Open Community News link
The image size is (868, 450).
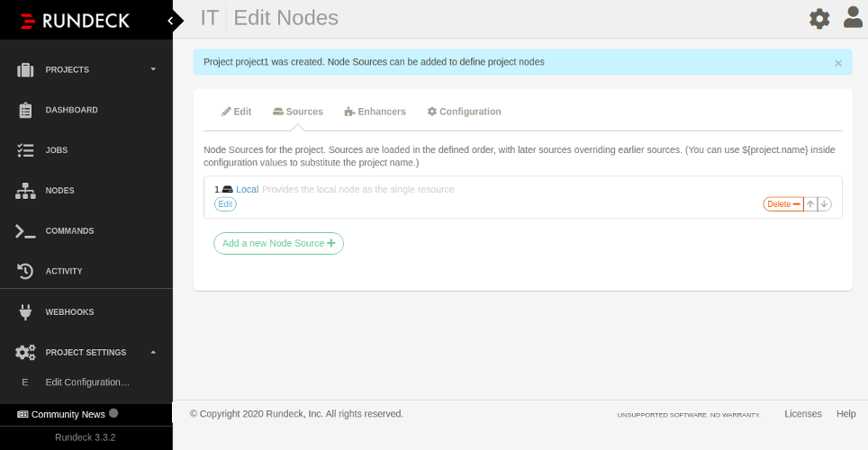tap(68, 414)
